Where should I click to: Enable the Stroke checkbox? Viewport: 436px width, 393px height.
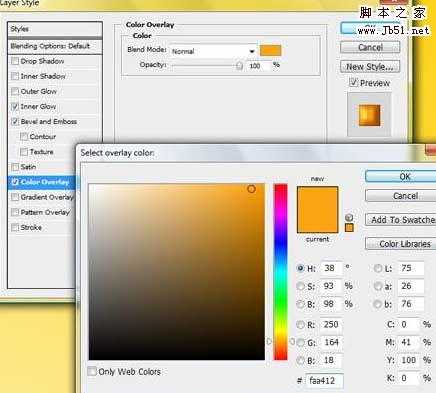pos(15,228)
